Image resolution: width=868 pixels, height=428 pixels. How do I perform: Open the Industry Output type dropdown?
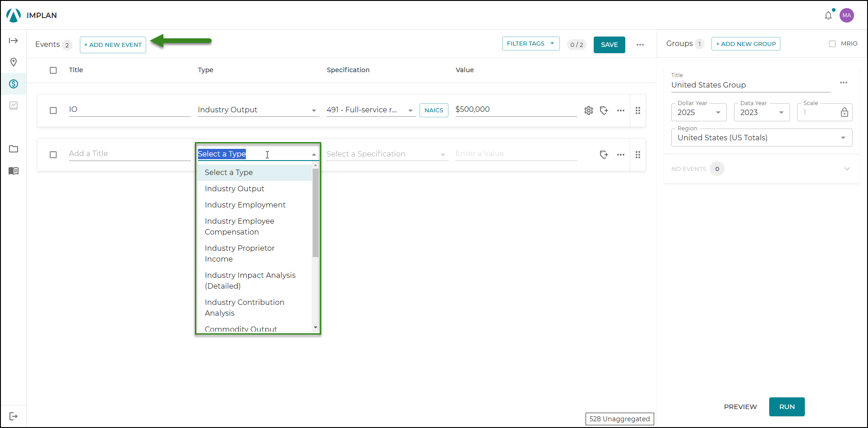tap(258, 110)
